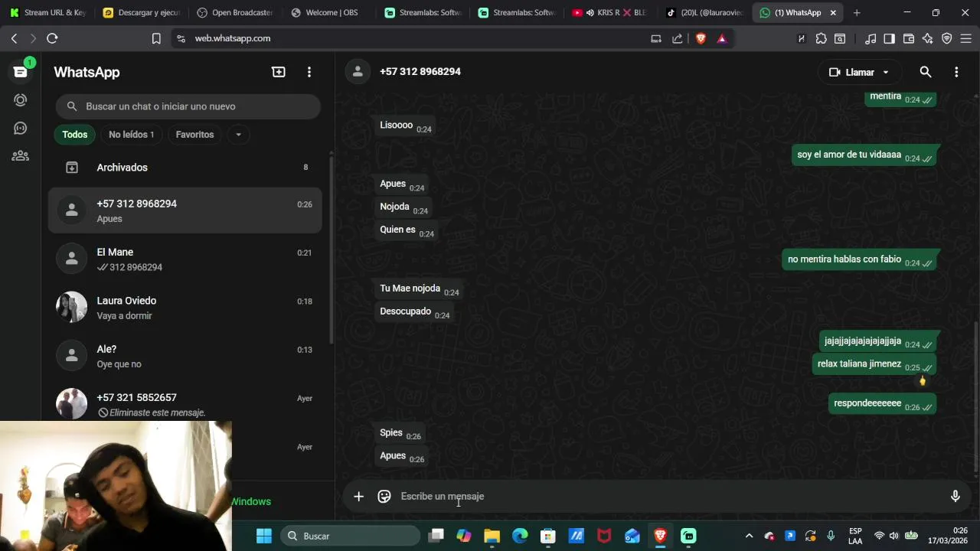Switch to the Stream URL & Key tab

point(48,12)
